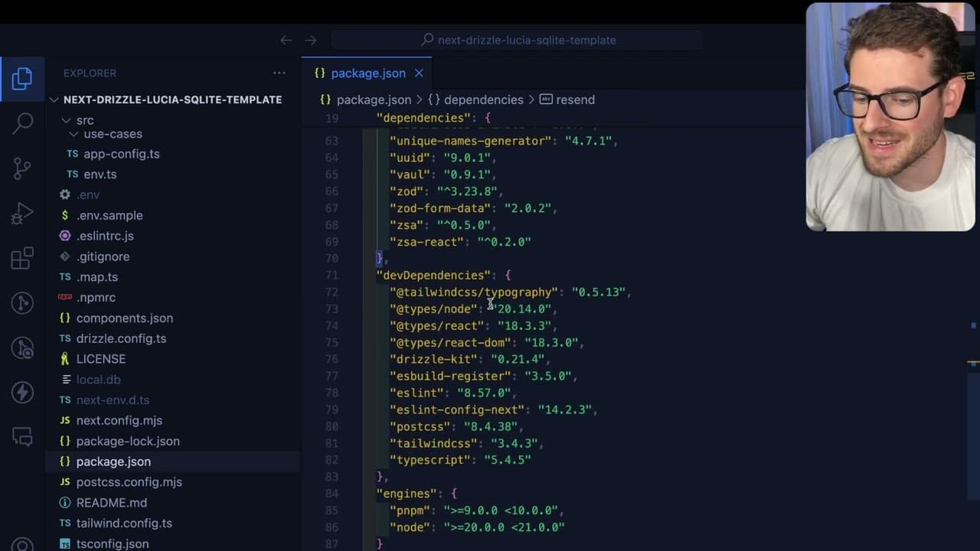Viewport: 980px width, 551px height.
Task: Open the chat panel icon in the activity bar
Action: pyautogui.click(x=22, y=436)
